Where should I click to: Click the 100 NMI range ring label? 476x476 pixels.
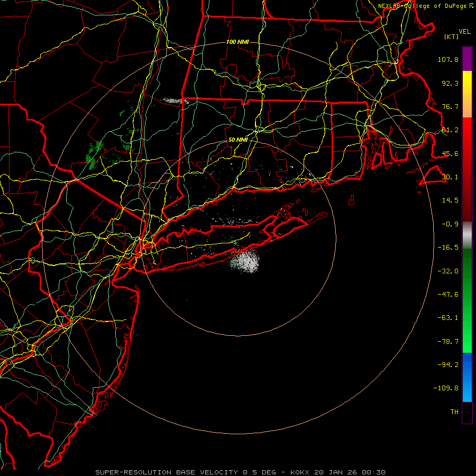point(237,42)
